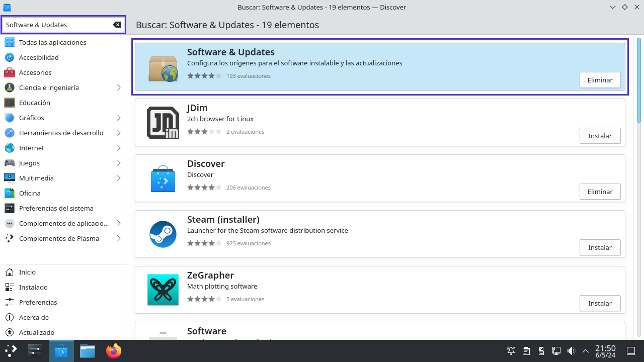The height and width of the screenshot is (362, 644).
Task: Install Steam (installer)
Action: [600, 247]
